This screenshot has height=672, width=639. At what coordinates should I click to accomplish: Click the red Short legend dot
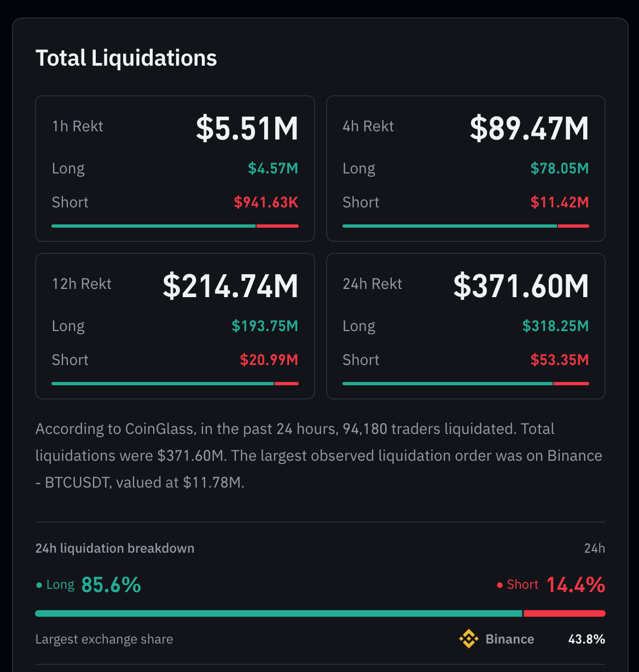[499, 585]
